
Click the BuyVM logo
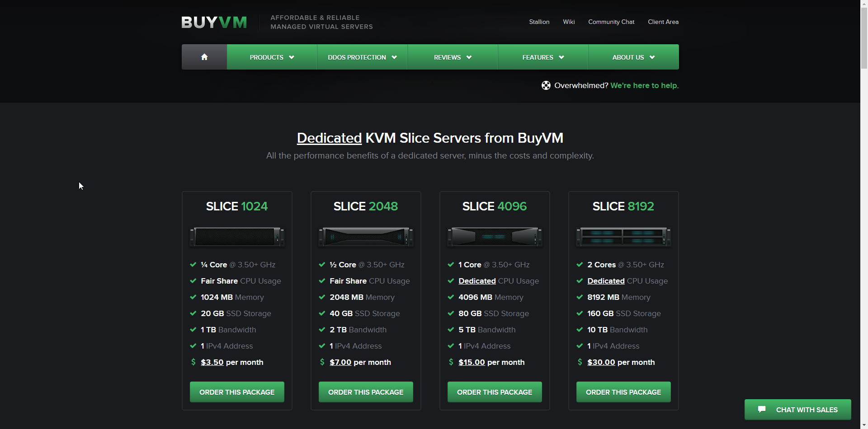click(x=214, y=22)
